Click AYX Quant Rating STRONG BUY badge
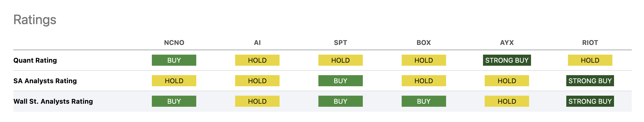The image size is (644, 122). pyautogui.click(x=507, y=60)
